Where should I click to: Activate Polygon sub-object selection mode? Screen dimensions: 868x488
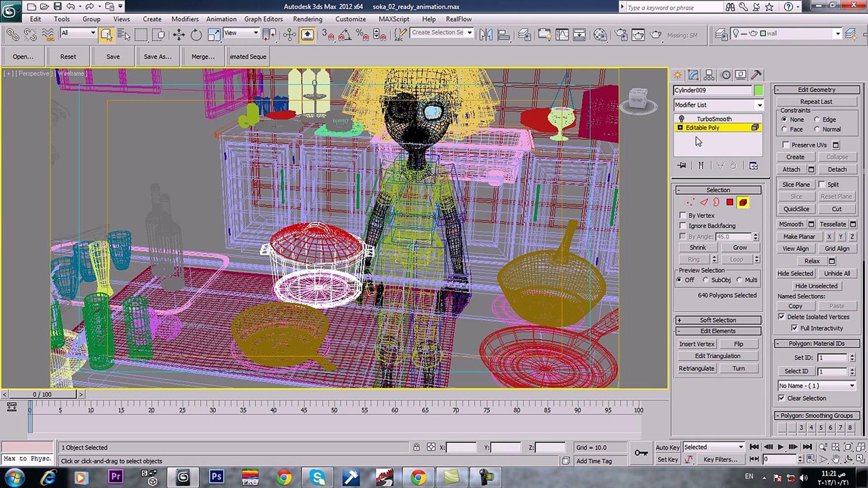730,202
